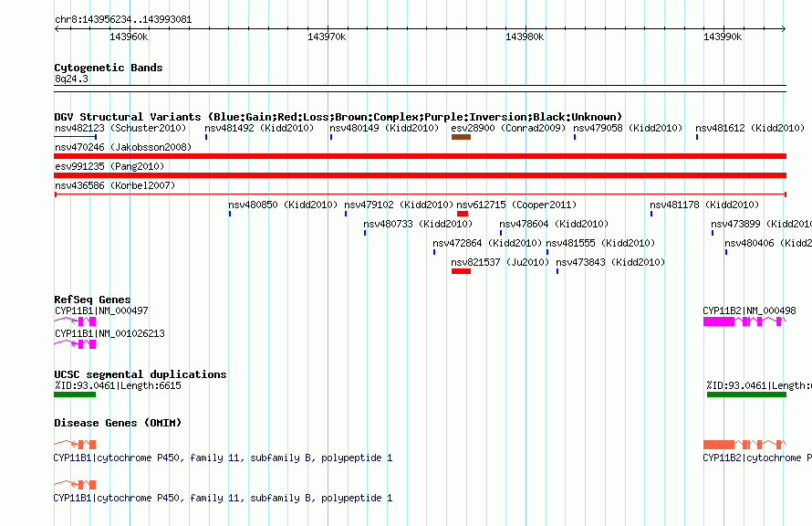Select variant nsv480149 (Kidd2010) label
Viewport: 812px width, 526px height.
click(x=384, y=128)
